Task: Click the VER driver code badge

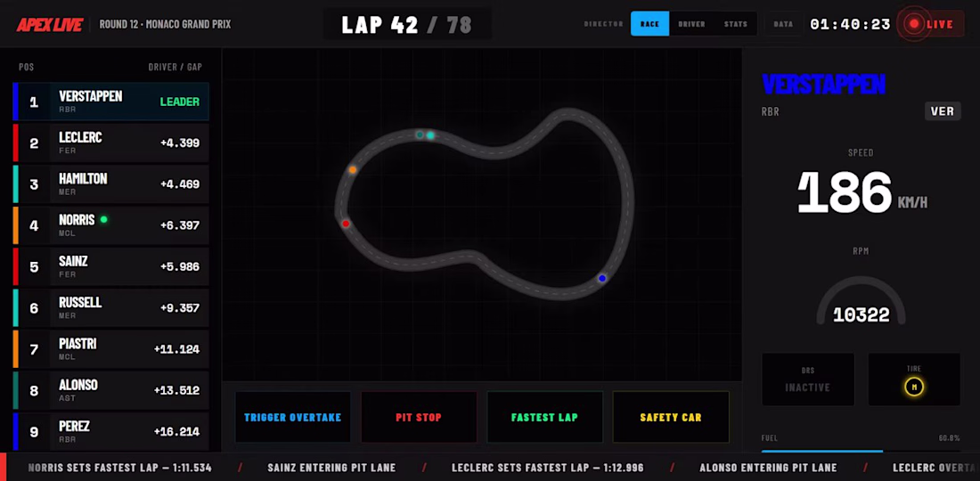Action: [x=943, y=111]
